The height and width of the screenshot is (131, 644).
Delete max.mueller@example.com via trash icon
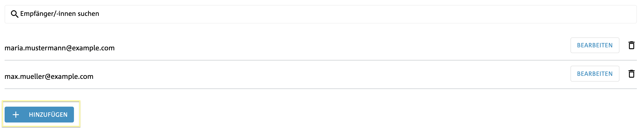[x=631, y=74]
